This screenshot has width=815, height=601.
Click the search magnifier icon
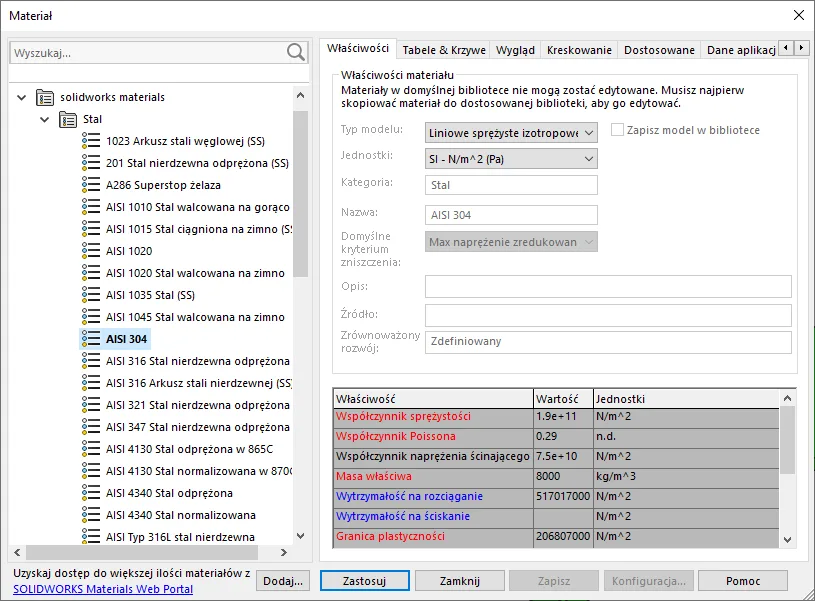(296, 52)
